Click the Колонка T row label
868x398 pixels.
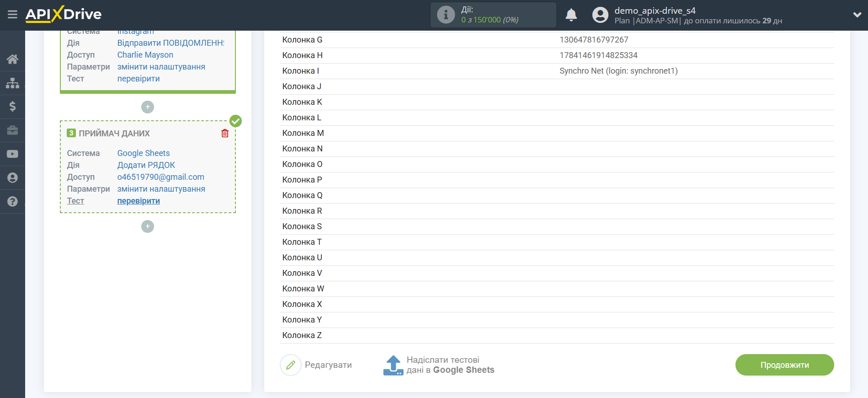click(x=302, y=242)
